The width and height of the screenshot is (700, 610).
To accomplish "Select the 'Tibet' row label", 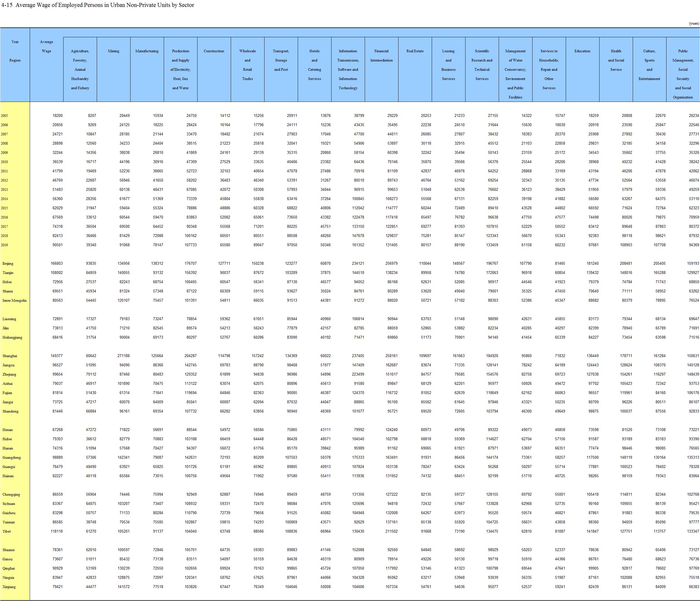I will click(x=6, y=531).
